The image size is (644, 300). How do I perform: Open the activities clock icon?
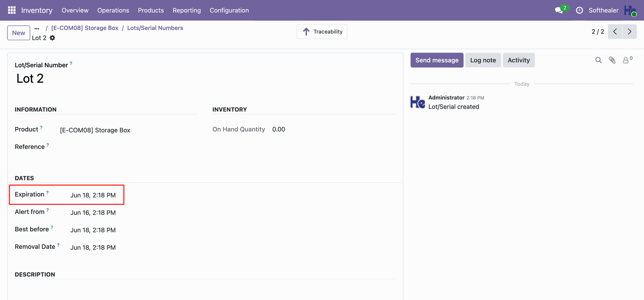579,10
